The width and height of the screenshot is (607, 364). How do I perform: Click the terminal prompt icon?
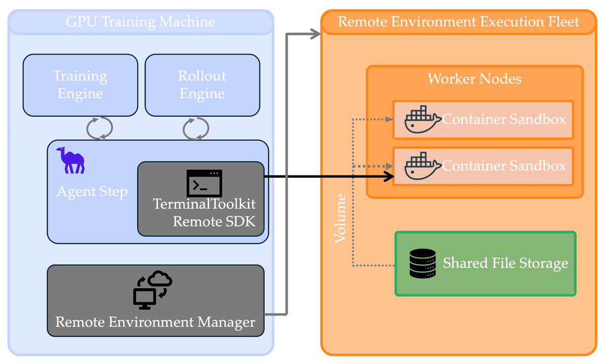click(x=204, y=184)
